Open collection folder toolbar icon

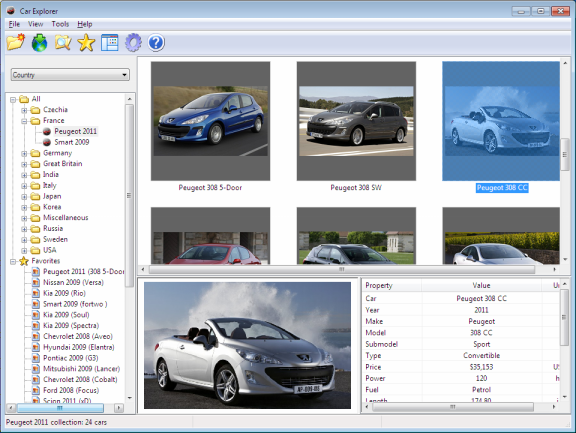[x=16, y=42]
